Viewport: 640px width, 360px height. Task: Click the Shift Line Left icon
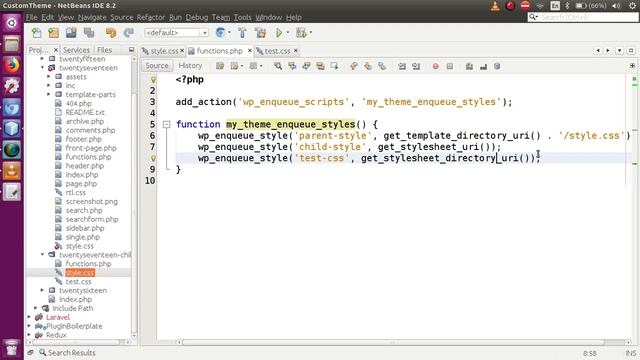(402, 66)
